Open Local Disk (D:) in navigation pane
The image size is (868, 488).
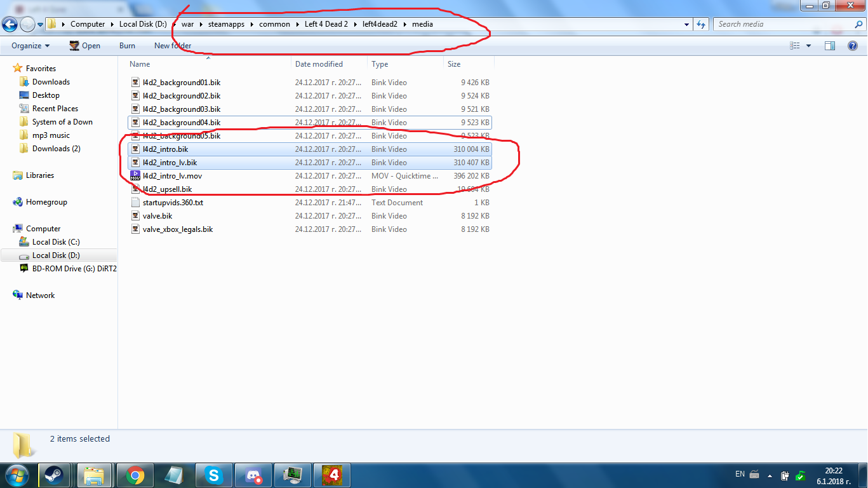[x=56, y=255]
